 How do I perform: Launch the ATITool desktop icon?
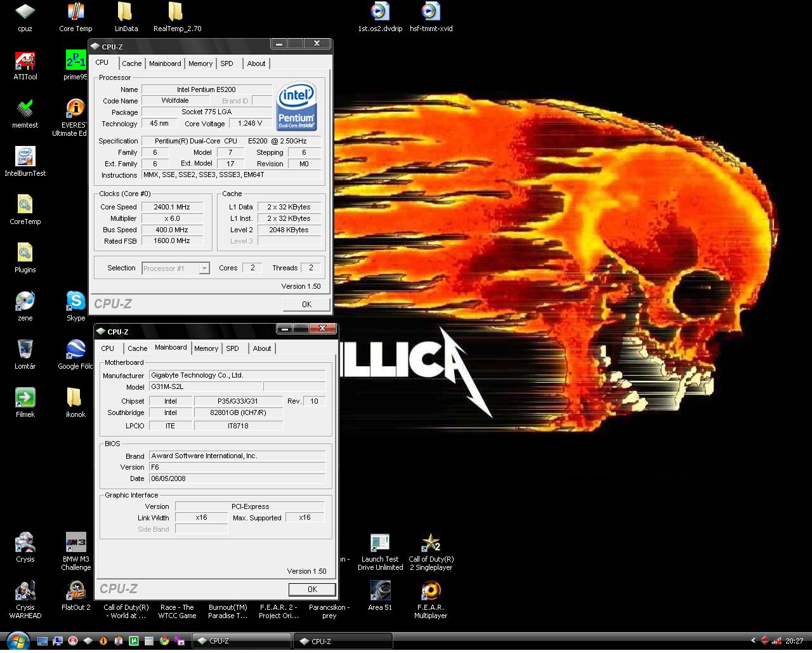[x=25, y=66]
